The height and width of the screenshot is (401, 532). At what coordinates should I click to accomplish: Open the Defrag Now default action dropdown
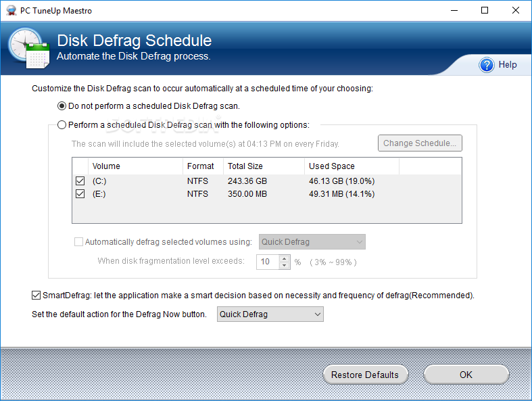(x=270, y=314)
